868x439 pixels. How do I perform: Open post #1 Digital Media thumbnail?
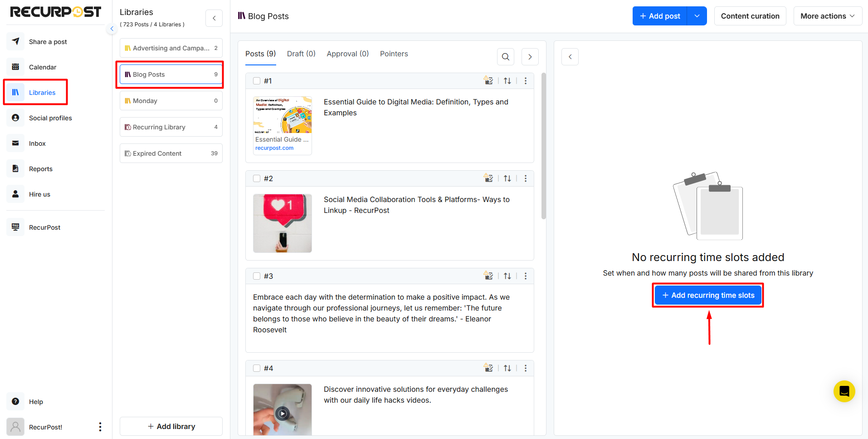[x=283, y=115]
